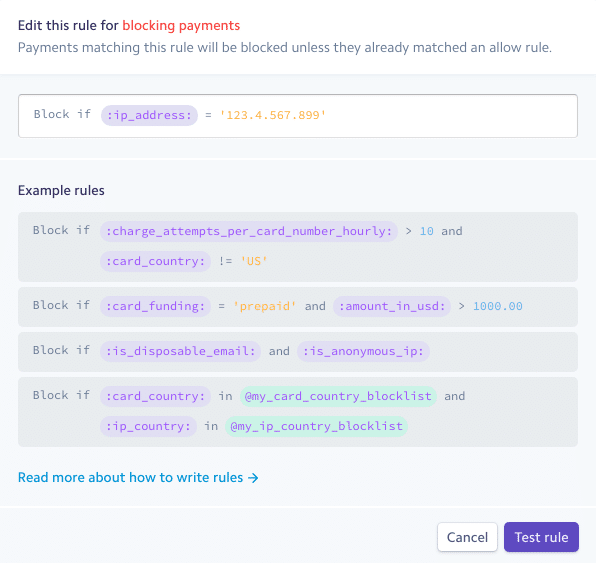Click the :card_country: != 'US' token

click(x=155, y=261)
